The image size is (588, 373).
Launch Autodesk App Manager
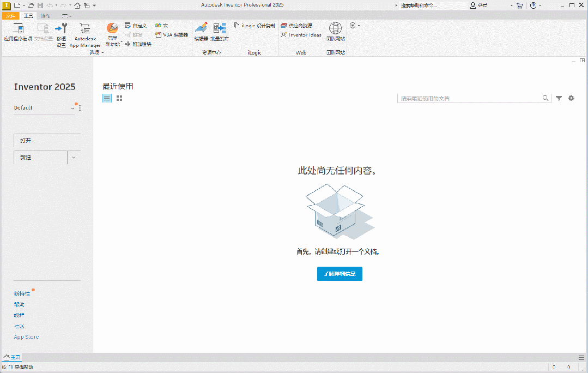pyautogui.click(x=85, y=34)
